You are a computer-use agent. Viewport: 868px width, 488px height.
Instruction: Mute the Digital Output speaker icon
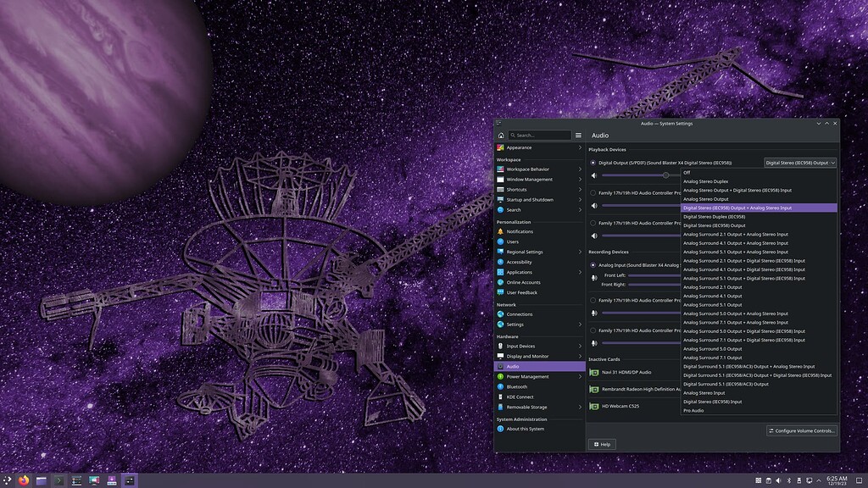pyautogui.click(x=593, y=175)
